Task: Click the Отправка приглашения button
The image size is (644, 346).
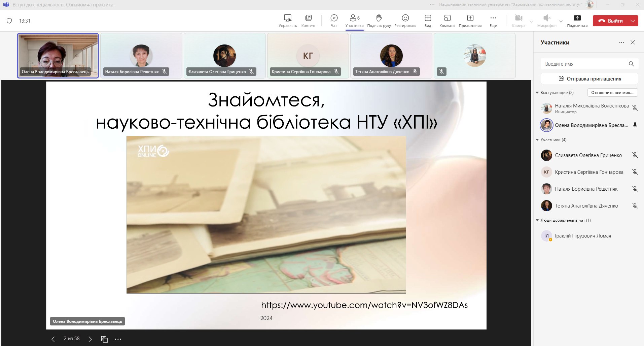Action: pos(589,79)
